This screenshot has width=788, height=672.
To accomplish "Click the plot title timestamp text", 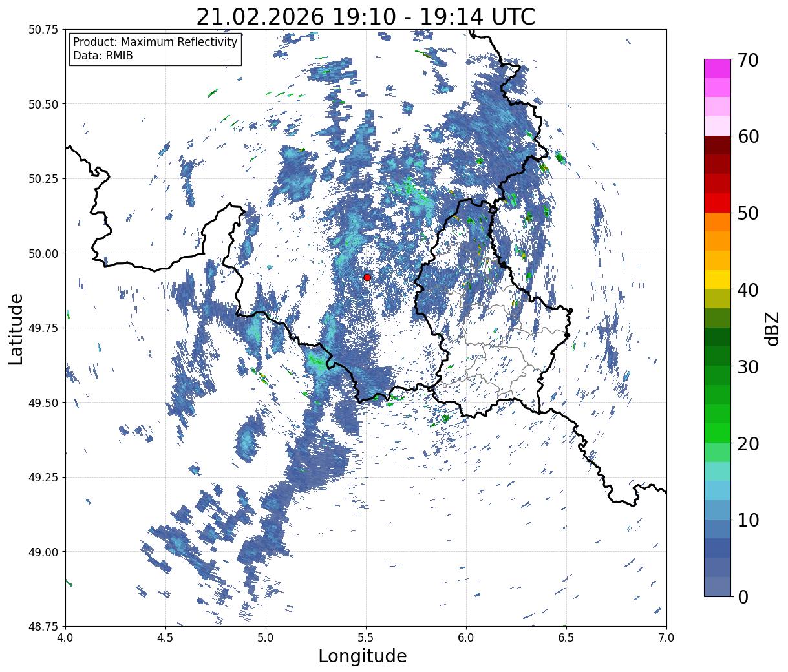I will click(x=366, y=16).
